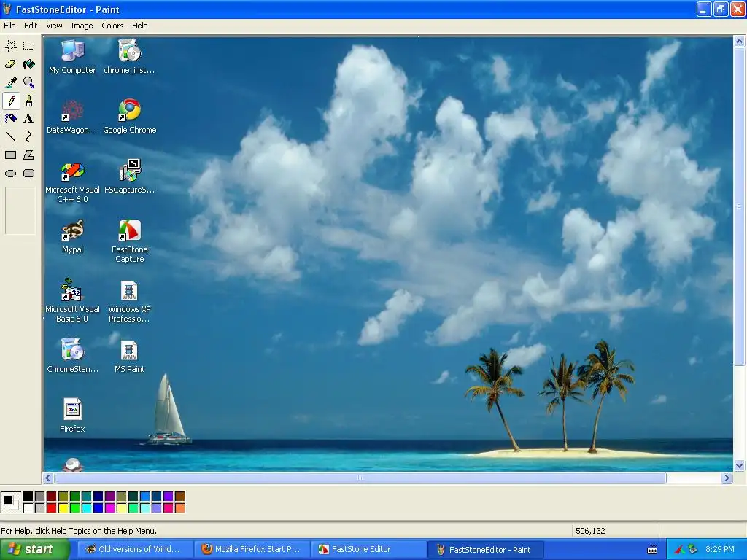Click the status bar help message text
This screenshot has width=747, height=560.
tap(79, 531)
